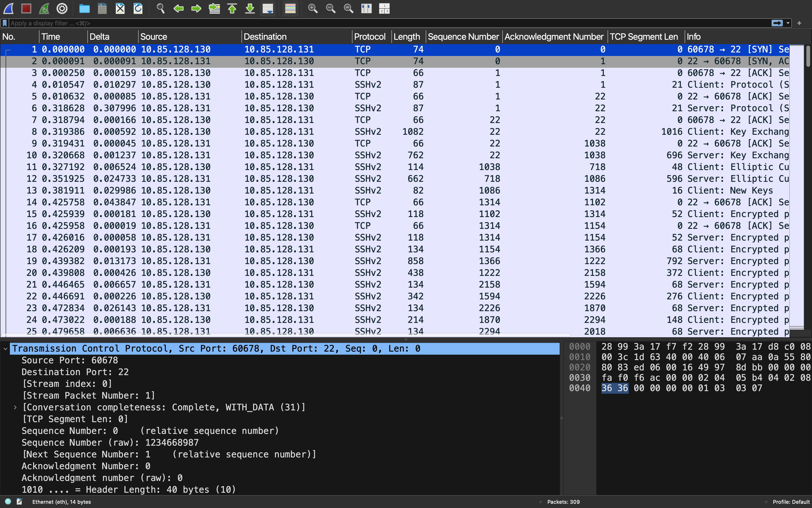Click the Profile: Default status entry

pos(791,502)
